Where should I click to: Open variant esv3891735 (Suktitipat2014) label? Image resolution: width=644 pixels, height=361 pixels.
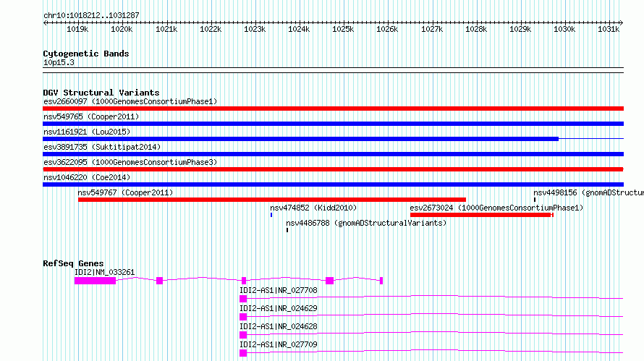pyautogui.click(x=102, y=147)
